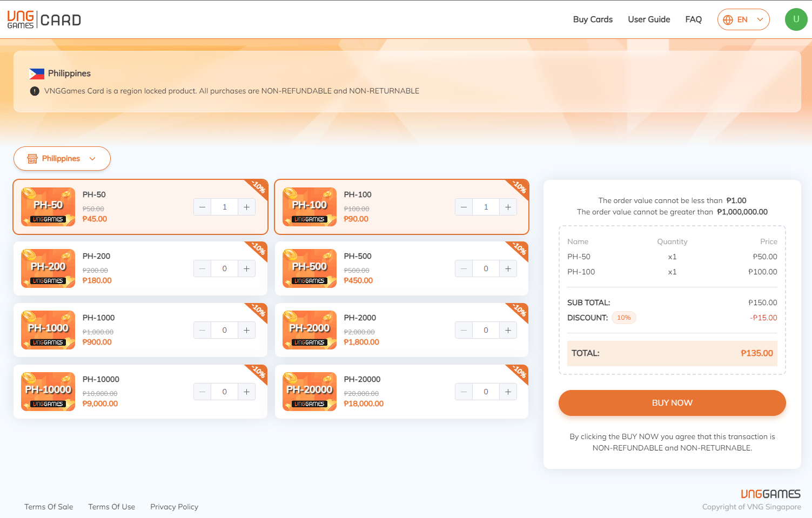Select the PH-1000 card thumbnail

point(48,330)
